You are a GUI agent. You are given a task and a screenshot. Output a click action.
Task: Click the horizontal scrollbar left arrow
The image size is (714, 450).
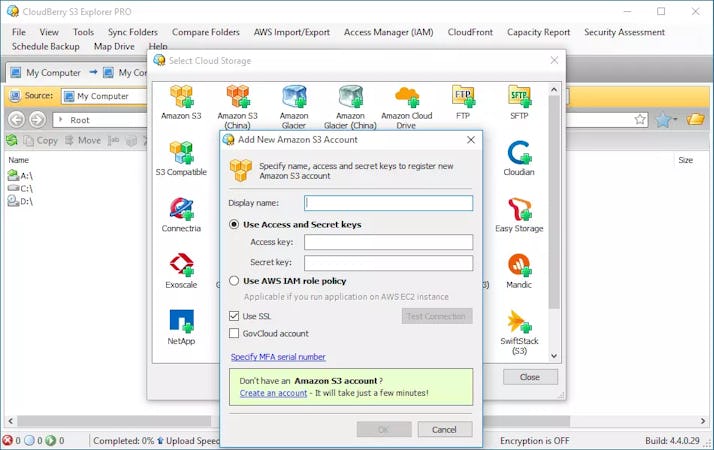(x=10, y=421)
